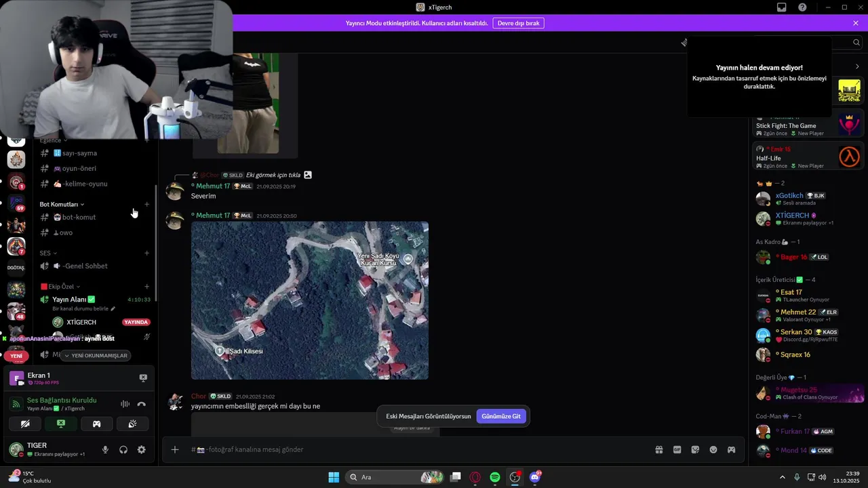The height and width of the screenshot is (488, 868).
Task: Collapse the SES category
Action: (x=48, y=253)
